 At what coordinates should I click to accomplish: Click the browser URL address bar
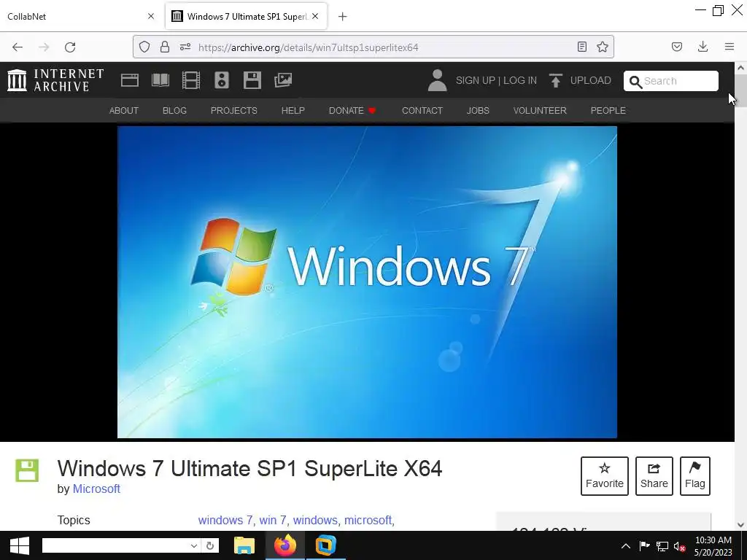coord(373,47)
